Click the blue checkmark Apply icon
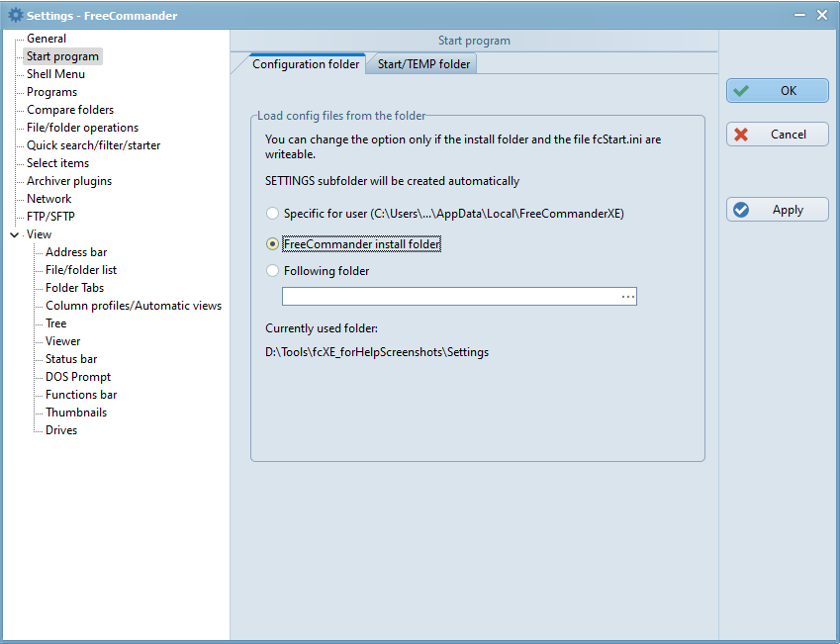The image size is (840, 644). point(741,210)
